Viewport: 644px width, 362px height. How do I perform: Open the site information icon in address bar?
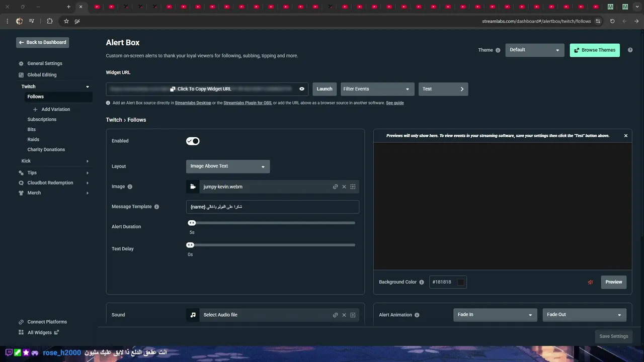click(598, 21)
